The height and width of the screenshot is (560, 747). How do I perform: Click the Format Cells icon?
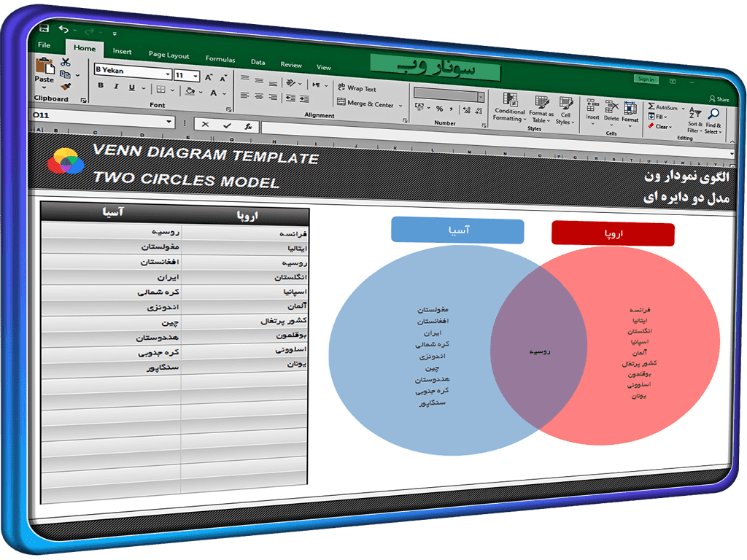coord(630,108)
